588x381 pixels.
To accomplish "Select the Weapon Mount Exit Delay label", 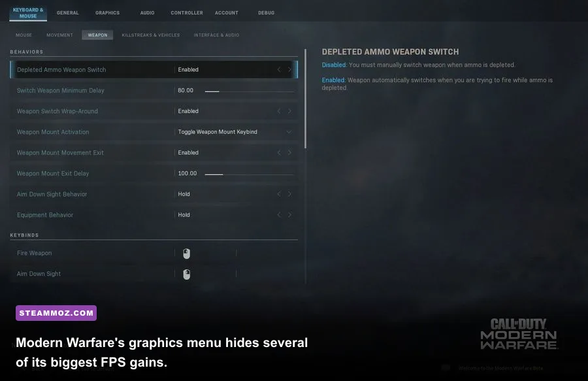I will 53,173.
